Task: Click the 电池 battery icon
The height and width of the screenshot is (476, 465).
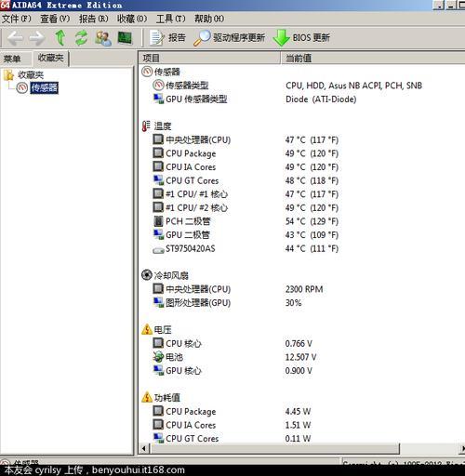Action: click(x=158, y=357)
